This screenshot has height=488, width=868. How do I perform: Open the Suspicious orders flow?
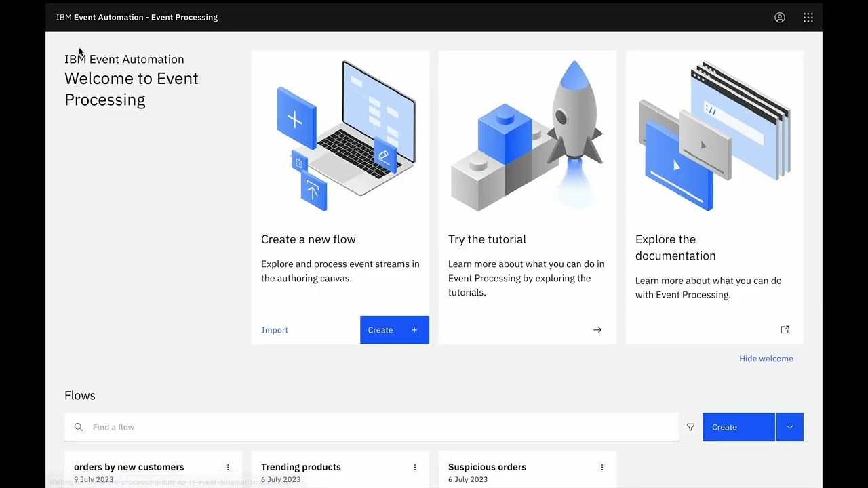[x=487, y=467]
